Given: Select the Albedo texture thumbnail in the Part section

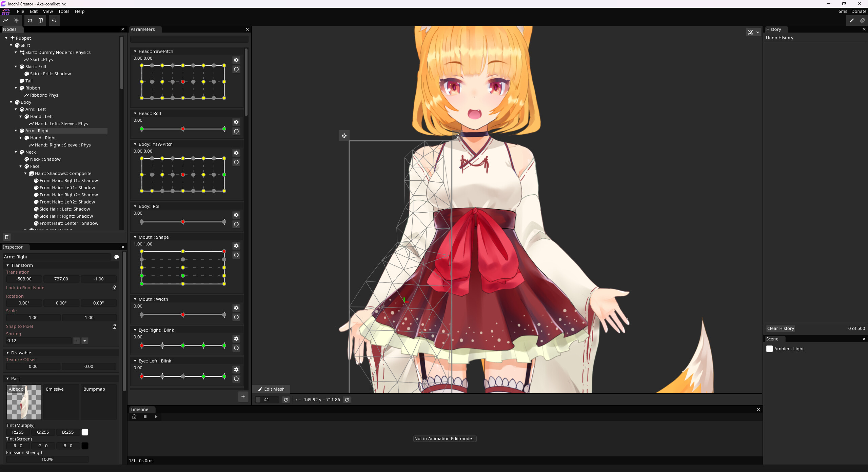Looking at the screenshot, I should pos(24,402).
